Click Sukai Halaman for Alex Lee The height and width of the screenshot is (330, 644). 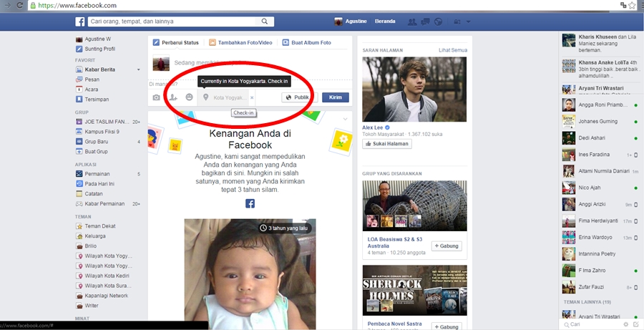386,144
